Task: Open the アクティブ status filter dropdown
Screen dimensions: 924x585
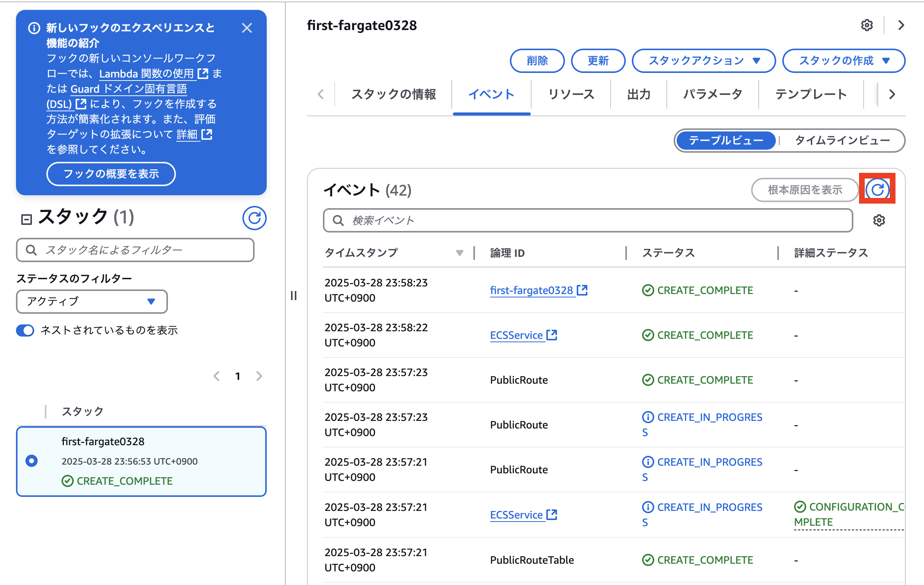Action: click(x=91, y=302)
